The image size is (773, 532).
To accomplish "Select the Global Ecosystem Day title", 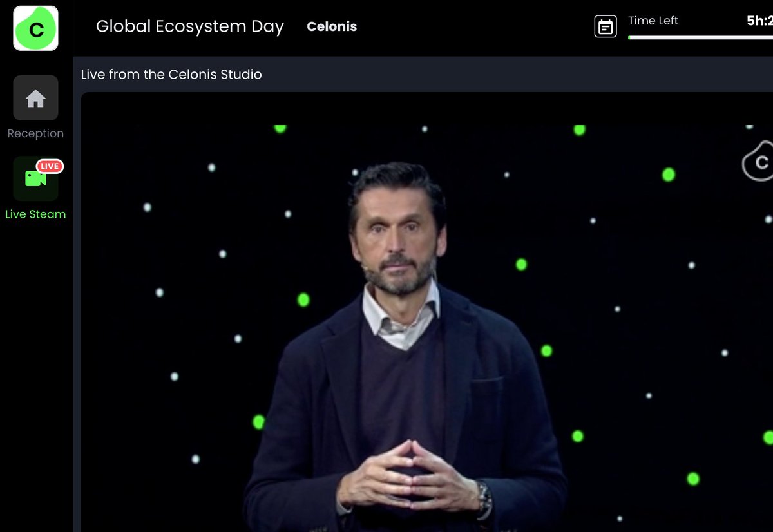I will pos(189,27).
